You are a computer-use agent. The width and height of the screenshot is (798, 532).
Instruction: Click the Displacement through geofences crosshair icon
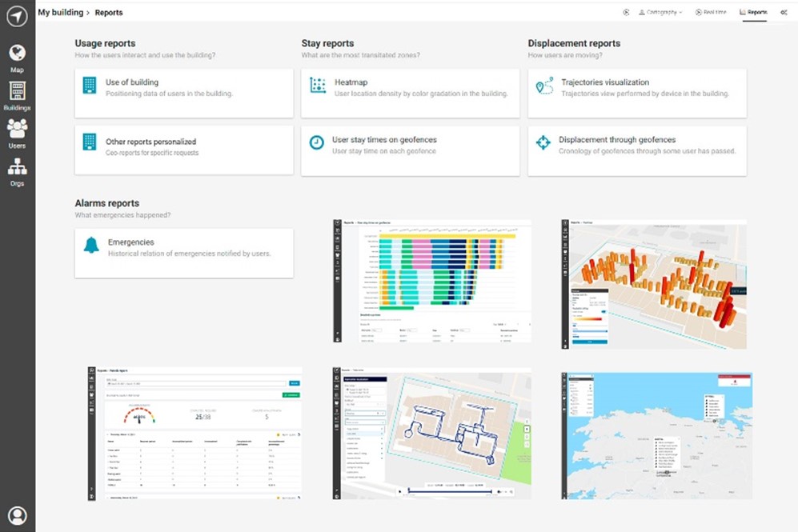(x=543, y=143)
